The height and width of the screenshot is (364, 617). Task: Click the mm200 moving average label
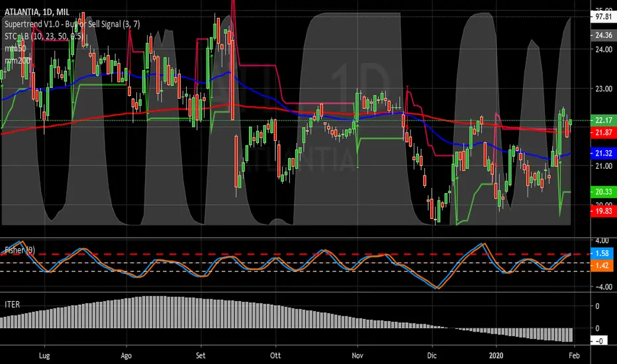click(x=17, y=61)
